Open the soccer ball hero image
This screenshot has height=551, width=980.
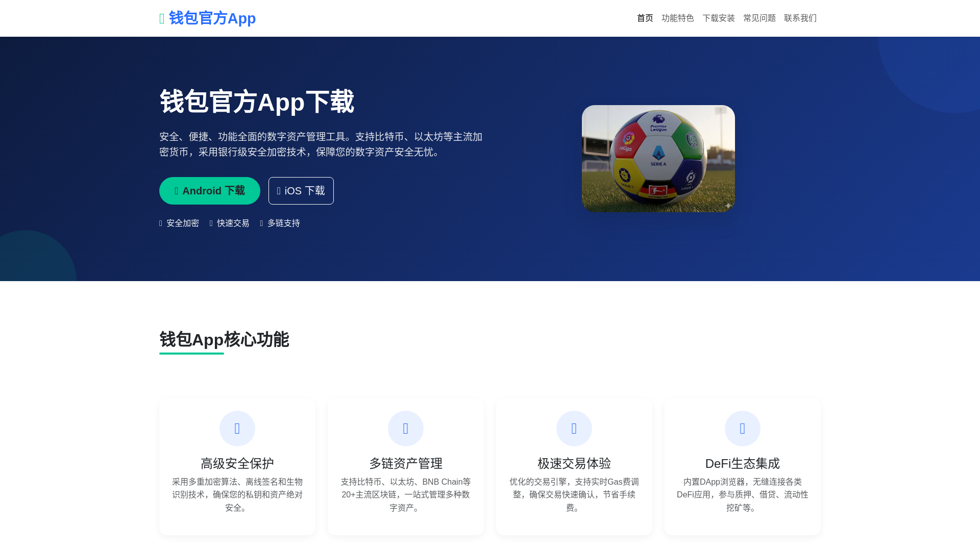pyautogui.click(x=658, y=159)
